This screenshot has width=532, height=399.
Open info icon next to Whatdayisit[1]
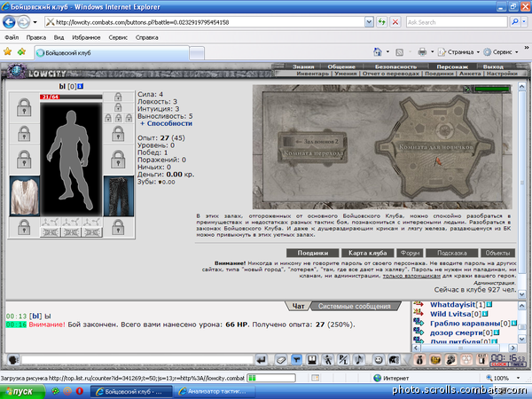click(x=489, y=304)
